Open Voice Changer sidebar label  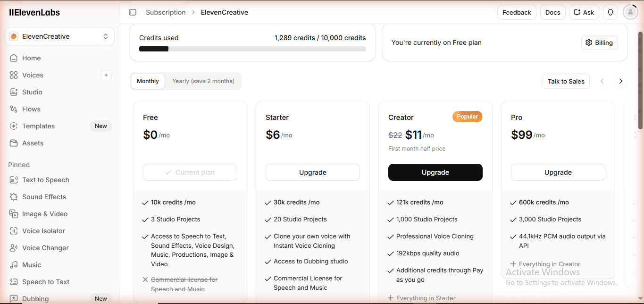click(x=45, y=248)
